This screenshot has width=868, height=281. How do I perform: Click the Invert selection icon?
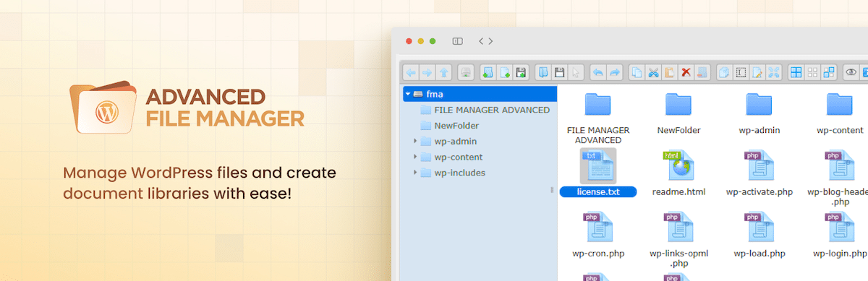coord(829,72)
